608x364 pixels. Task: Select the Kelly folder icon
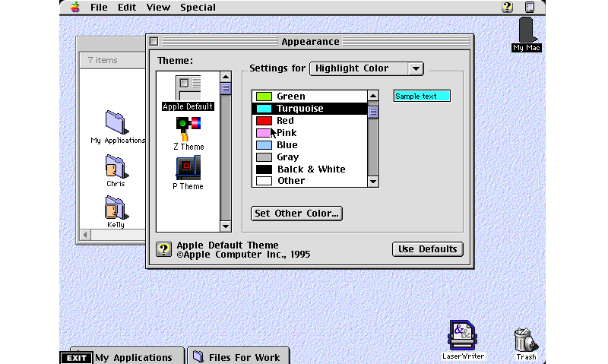[116, 212]
